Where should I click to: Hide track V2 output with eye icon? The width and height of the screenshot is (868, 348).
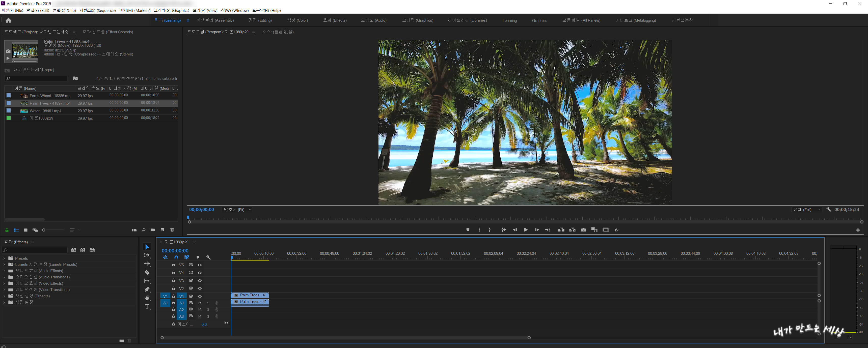tap(200, 288)
